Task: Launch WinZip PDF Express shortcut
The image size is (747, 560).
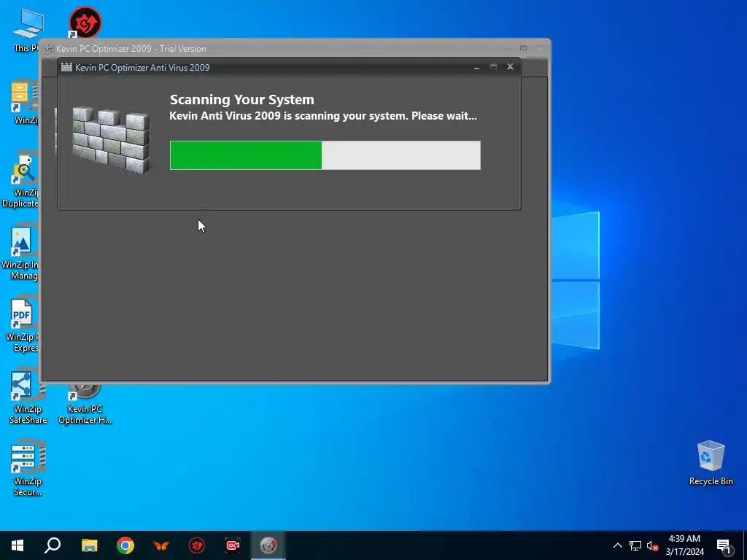Action: (x=22, y=324)
